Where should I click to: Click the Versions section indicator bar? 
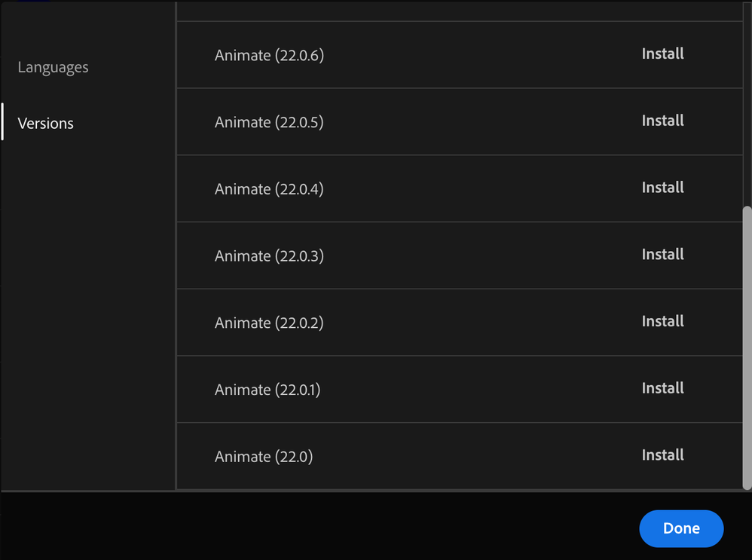click(x=2, y=123)
